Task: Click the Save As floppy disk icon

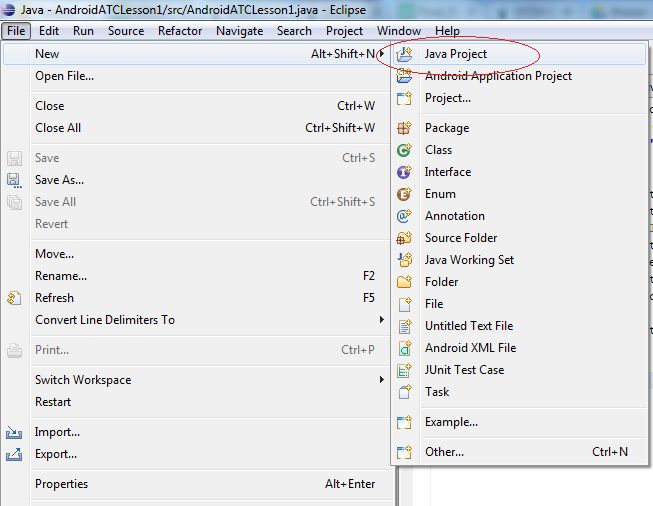Action: pos(14,180)
